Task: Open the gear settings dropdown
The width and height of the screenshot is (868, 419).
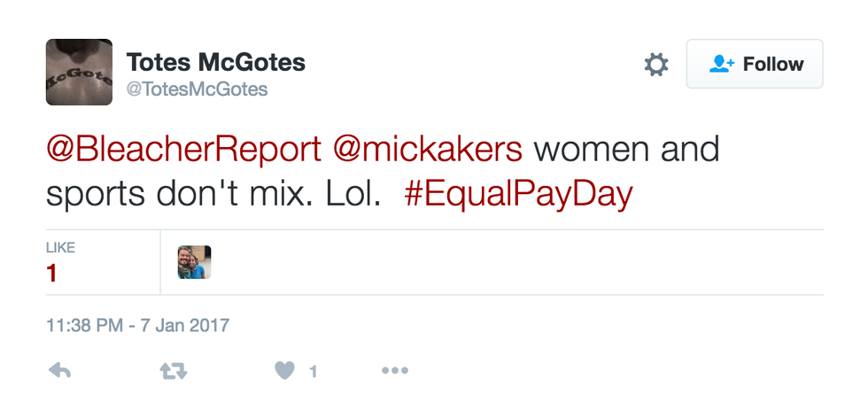Action: 655,65
